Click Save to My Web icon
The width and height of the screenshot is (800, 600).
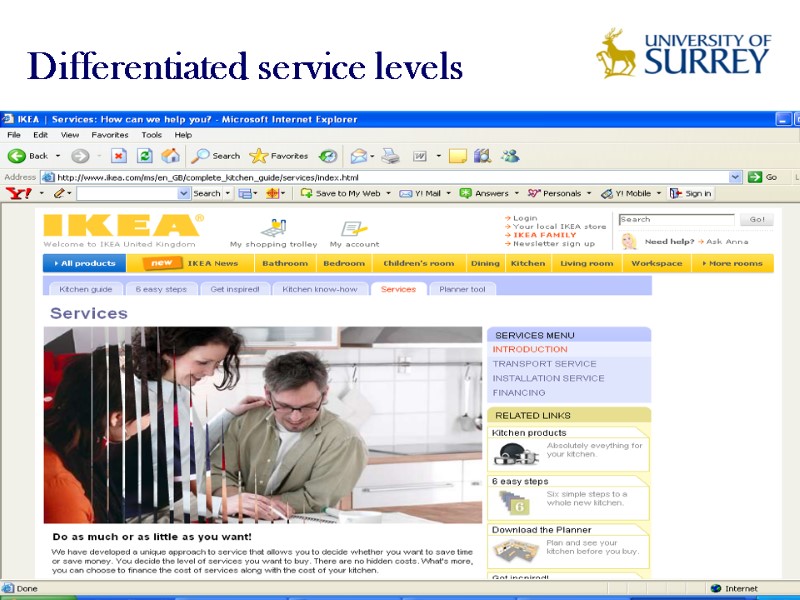pos(306,193)
